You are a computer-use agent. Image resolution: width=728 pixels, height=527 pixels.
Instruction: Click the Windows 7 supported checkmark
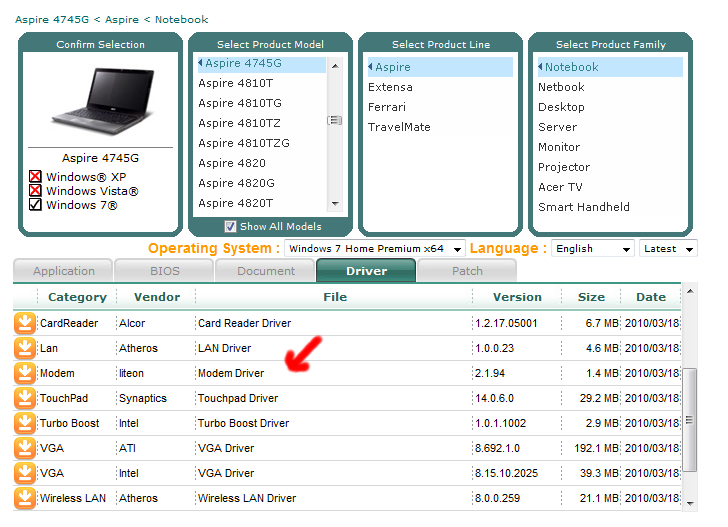[35, 204]
